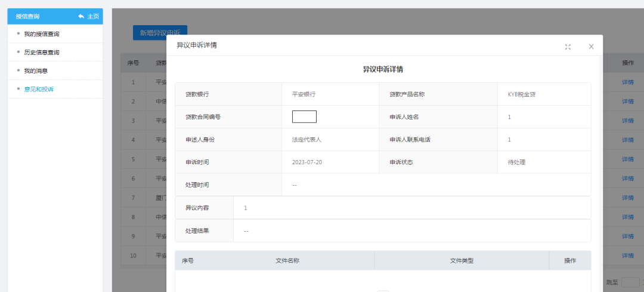Click the 文件名称 column header
The image size is (644, 292).
[287, 261]
